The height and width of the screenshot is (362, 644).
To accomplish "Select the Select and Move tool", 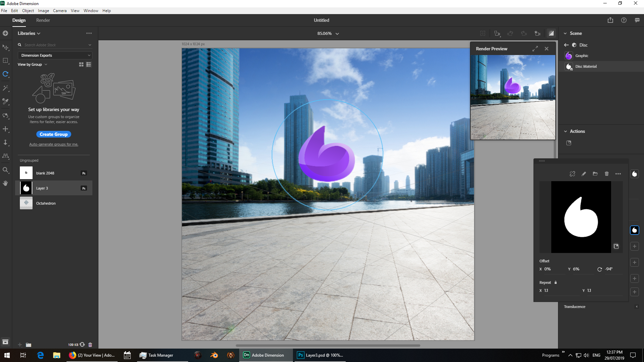I will 5,47.
